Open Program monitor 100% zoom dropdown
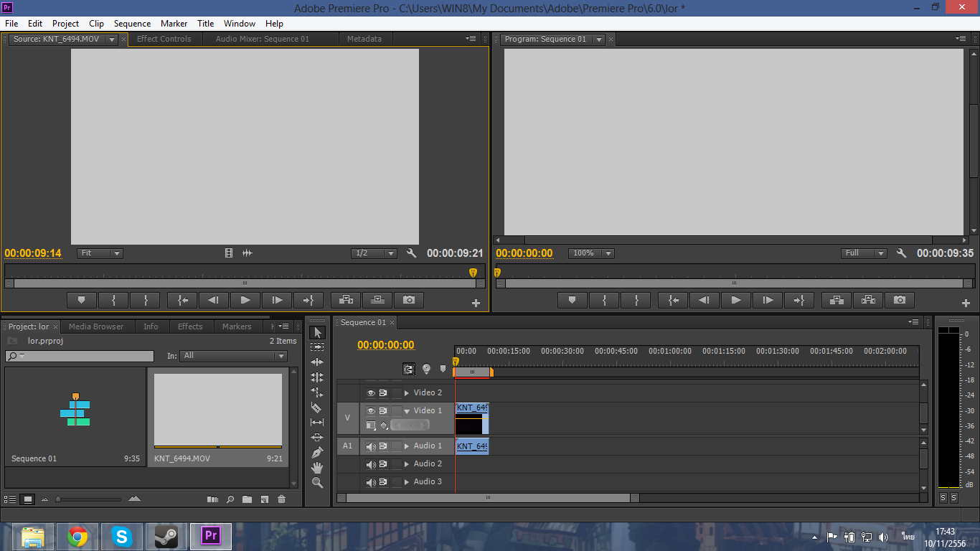 (x=592, y=253)
